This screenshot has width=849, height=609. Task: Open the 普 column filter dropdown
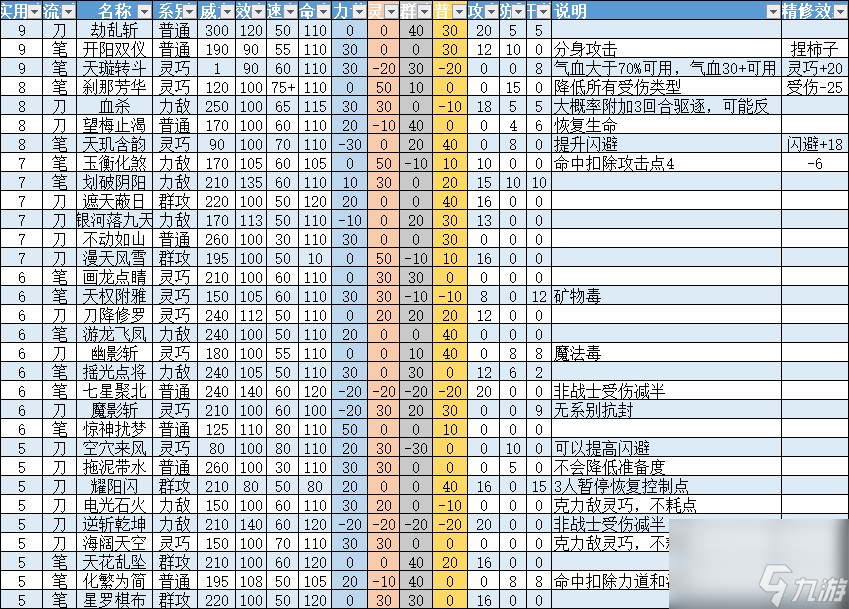pyautogui.click(x=460, y=11)
